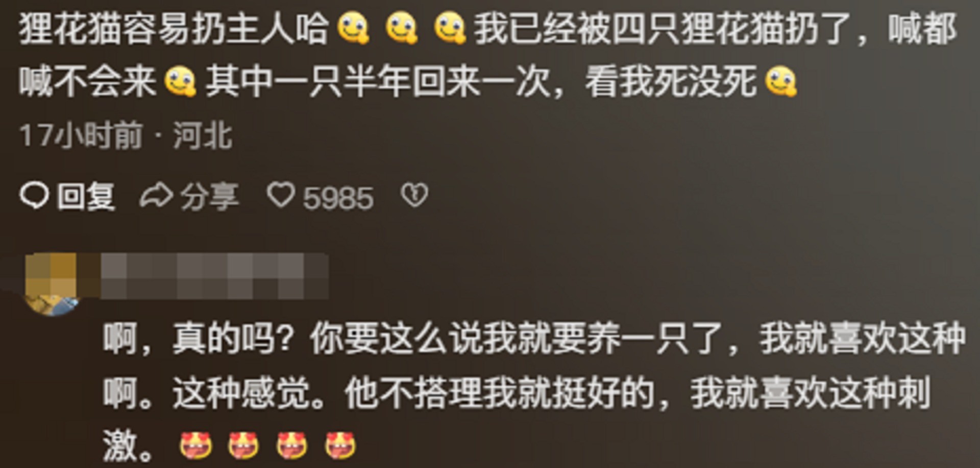Click the first star-eyed emoji after 激。
Screen dimensions: 980x468
coord(195,445)
